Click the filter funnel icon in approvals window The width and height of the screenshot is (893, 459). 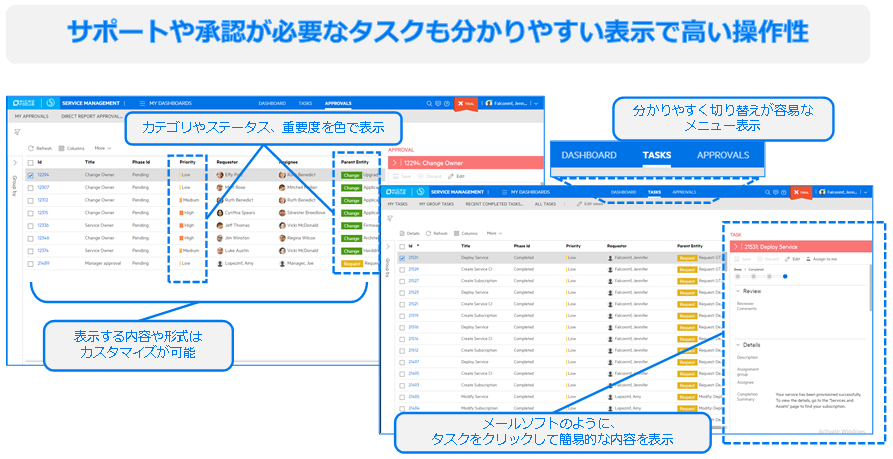point(17,132)
